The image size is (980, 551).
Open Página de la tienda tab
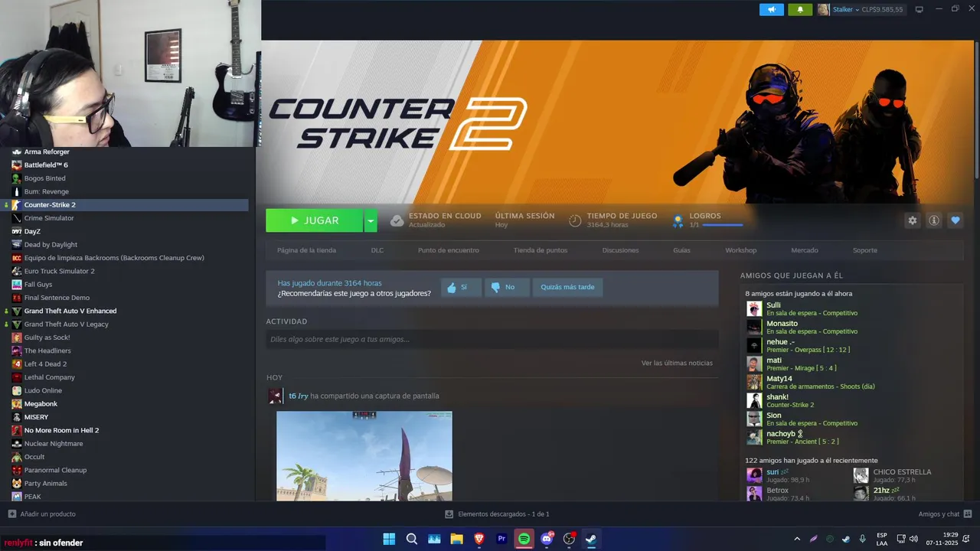306,250
